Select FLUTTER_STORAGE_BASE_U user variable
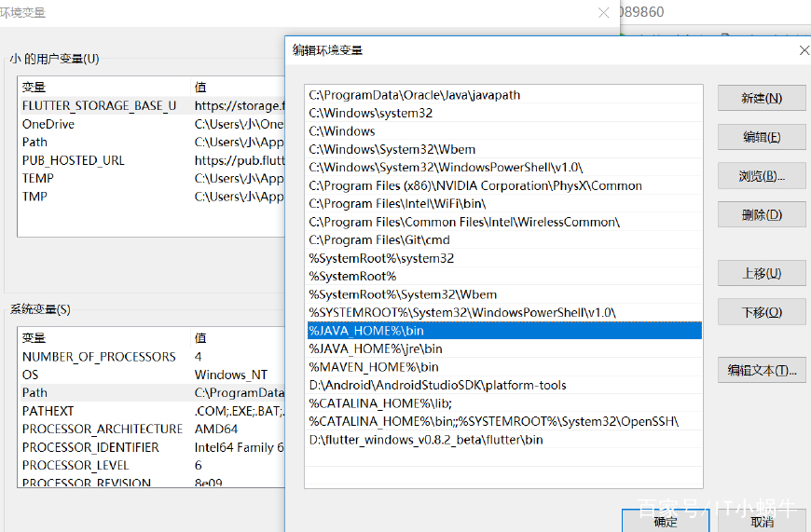Screen dimensions: 811x532 153,106
